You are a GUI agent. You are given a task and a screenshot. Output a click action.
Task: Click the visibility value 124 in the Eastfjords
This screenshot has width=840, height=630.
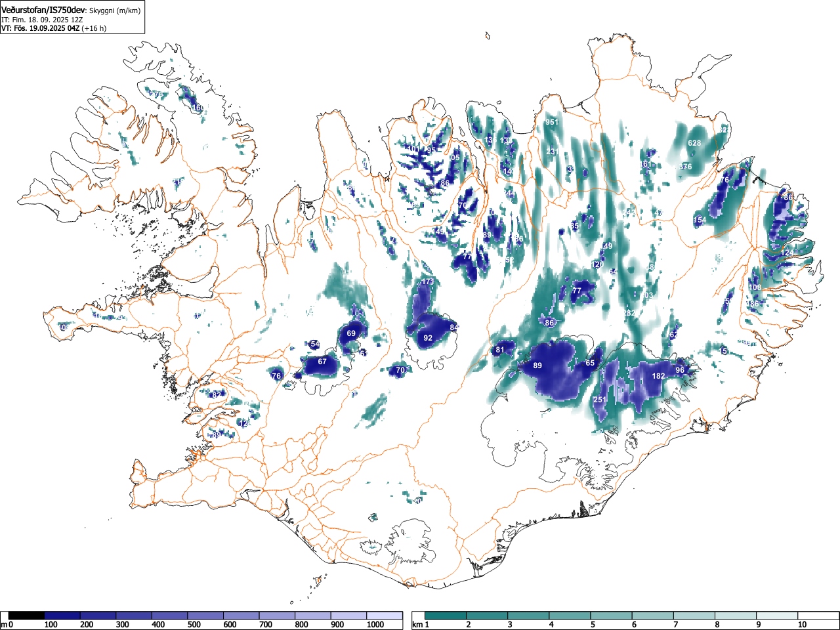tap(787, 253)
